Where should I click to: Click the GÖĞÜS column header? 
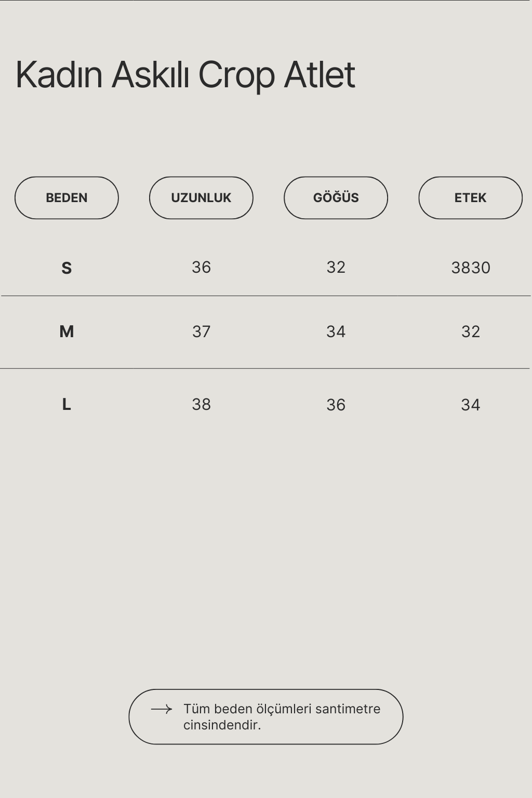pos(336,198)
